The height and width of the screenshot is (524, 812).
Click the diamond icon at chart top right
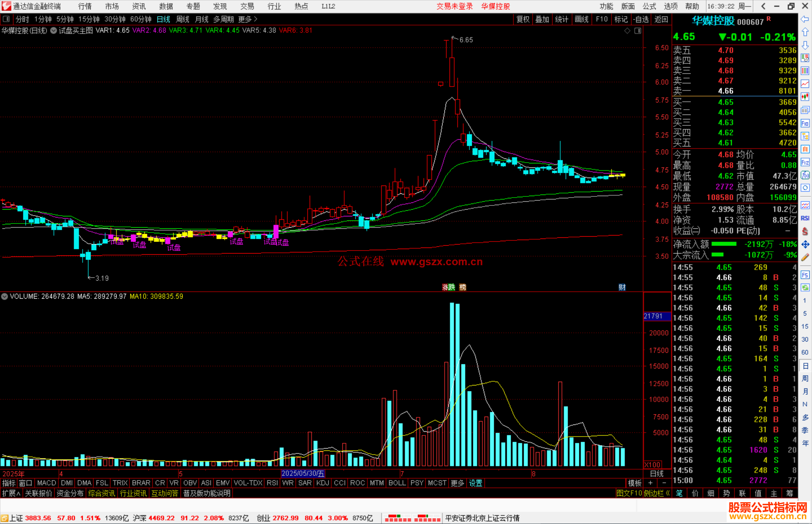pos(627,31)
